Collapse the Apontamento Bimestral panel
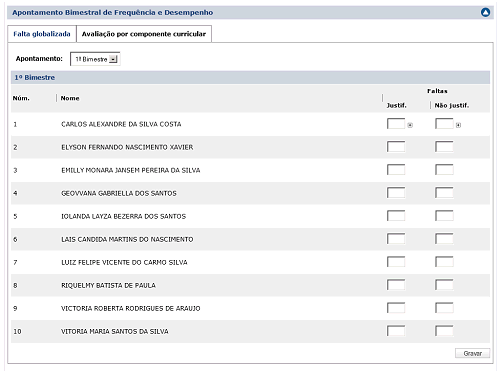 pos(485,12)
